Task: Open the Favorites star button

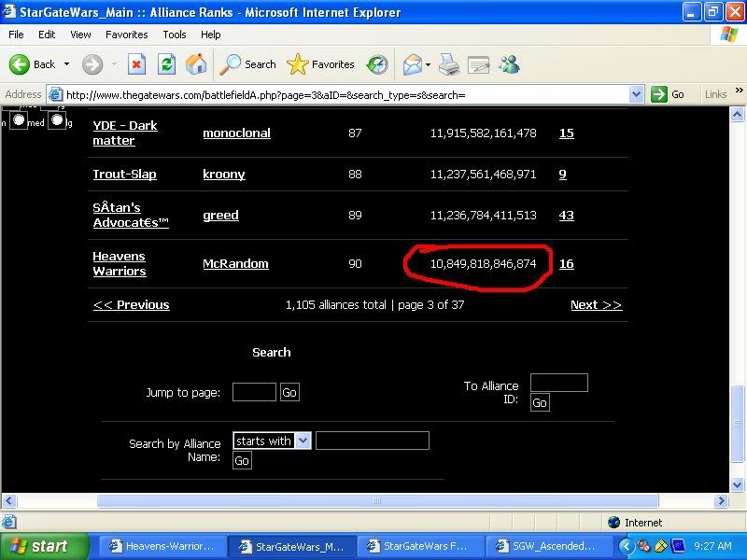Action: 321,64
